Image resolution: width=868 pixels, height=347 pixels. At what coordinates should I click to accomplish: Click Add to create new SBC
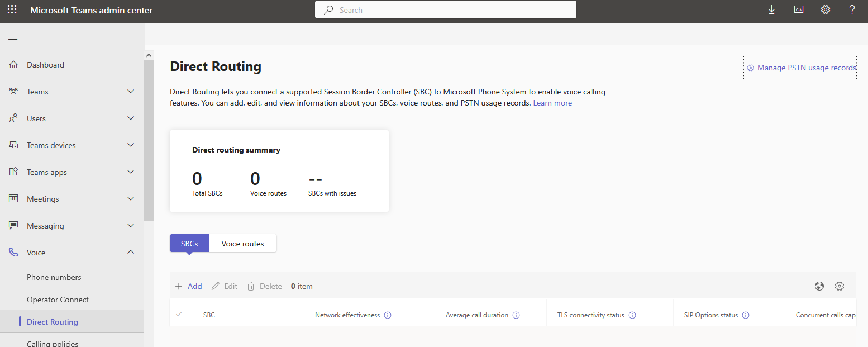tap(189, 286)
